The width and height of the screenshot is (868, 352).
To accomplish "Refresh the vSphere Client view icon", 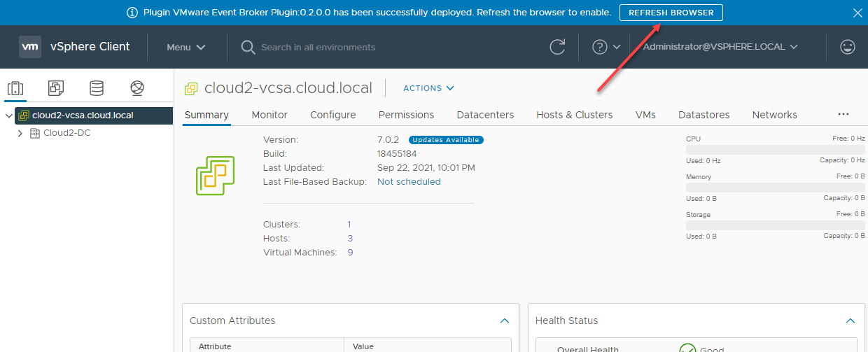I will click(x=557, y=47).
